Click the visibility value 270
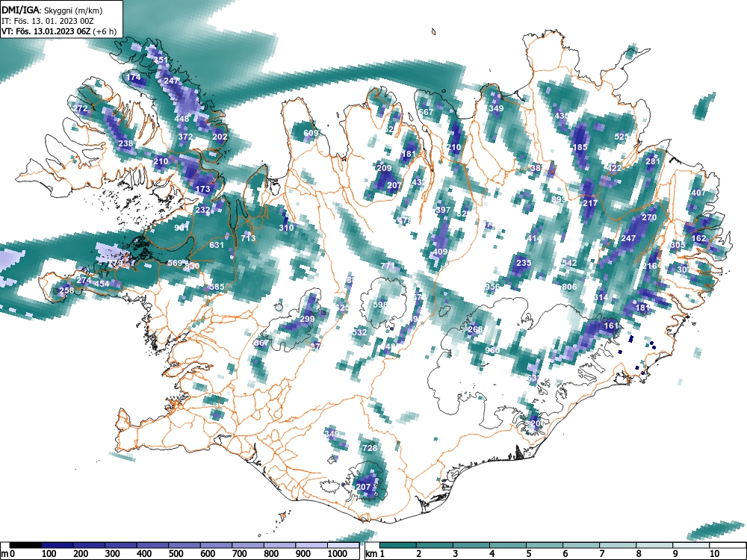This screenshot has height=560, width=747. pyautogui.click(x=649, y=217)
